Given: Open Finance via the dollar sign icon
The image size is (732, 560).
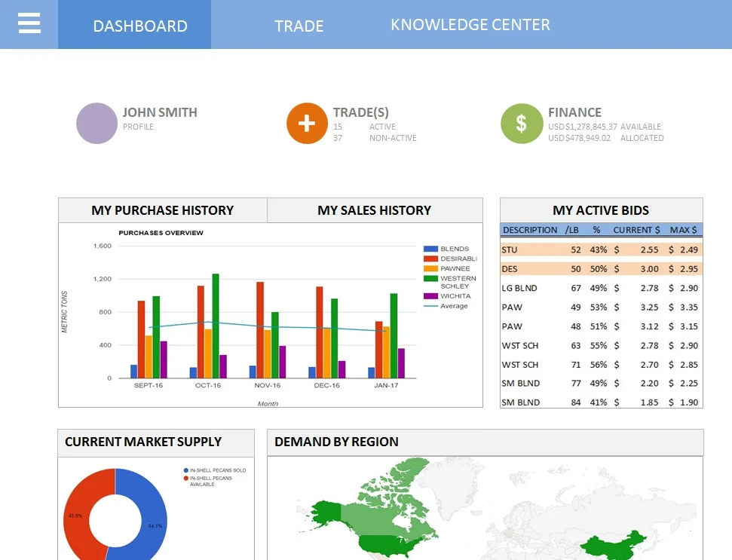Looking at the screenshot, I should pos(521,123).
